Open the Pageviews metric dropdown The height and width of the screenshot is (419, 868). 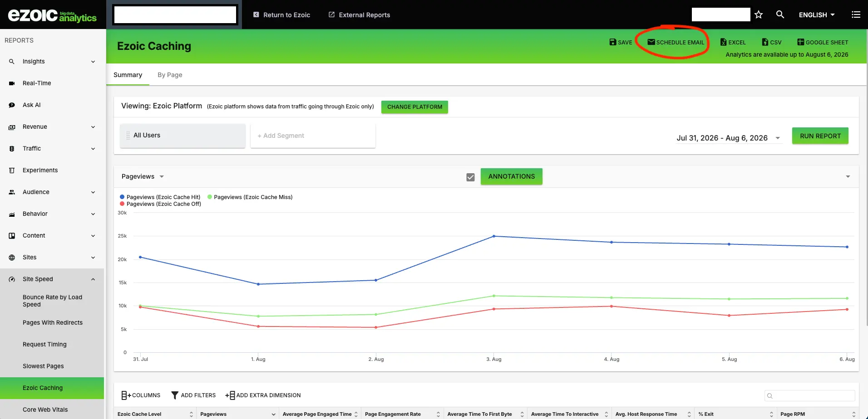[143, 176]
